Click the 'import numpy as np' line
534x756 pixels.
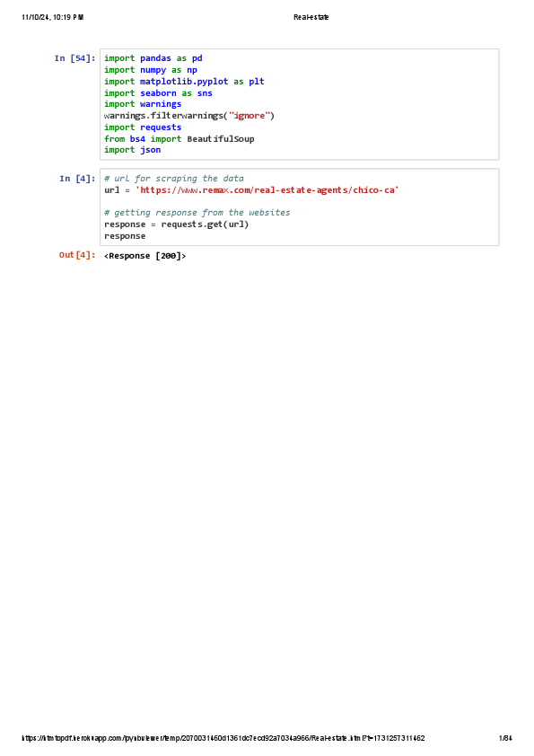[151, 70]
